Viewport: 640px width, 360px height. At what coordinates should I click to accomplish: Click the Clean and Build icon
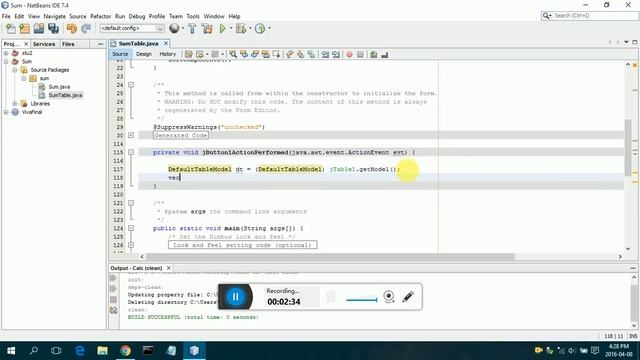(207, 29)
